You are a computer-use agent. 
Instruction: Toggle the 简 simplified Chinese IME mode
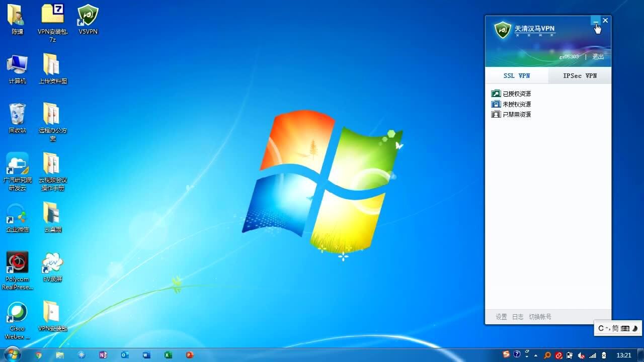(615, 328)
